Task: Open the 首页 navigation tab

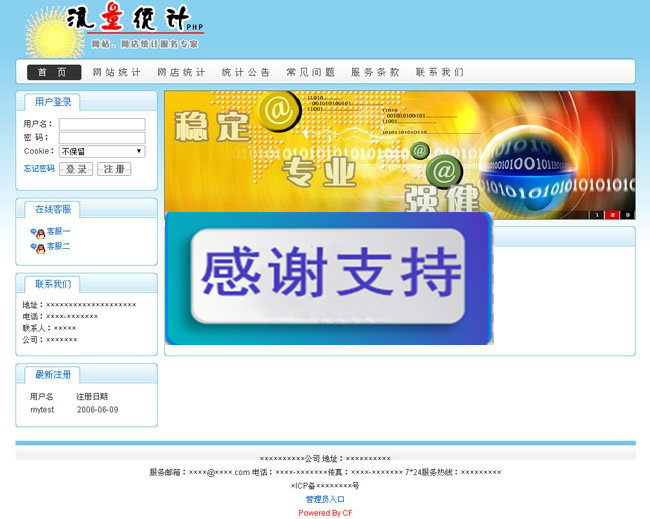Action: click(x=54, y=72)
